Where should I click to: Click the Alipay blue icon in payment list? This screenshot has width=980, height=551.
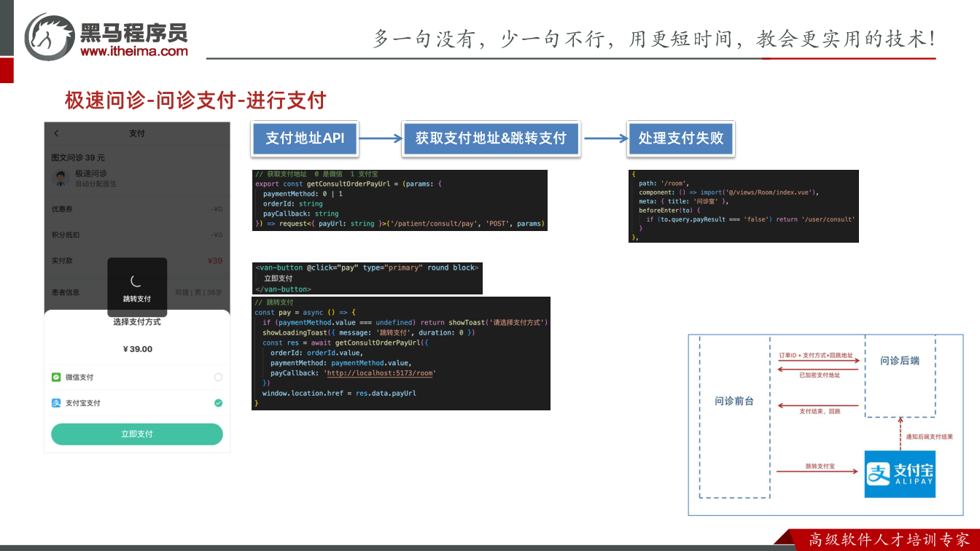(56, 403)
